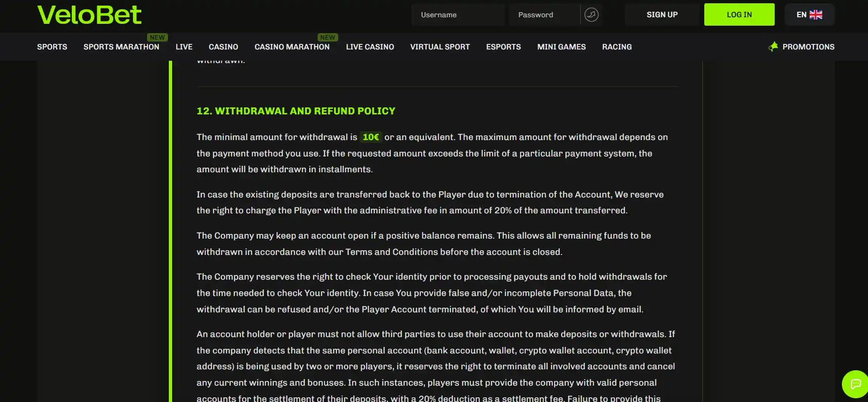Click paragraph starting "The Company reserves the right"
This screenshot has height=402, width=868.
click(432, 293)
